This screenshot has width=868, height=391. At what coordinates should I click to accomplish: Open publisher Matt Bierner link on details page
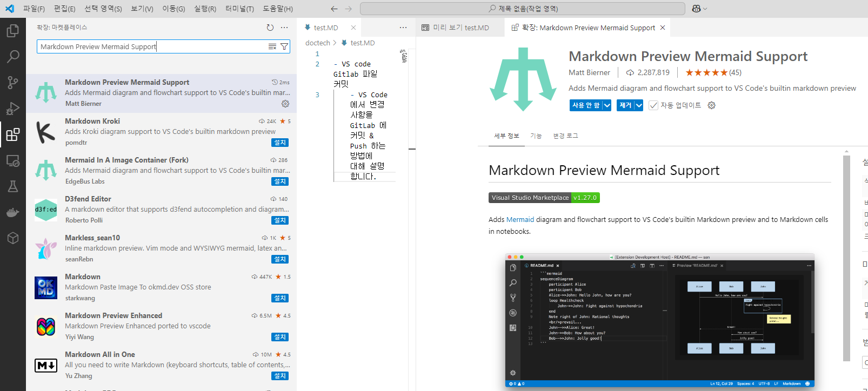coord(589,72)
